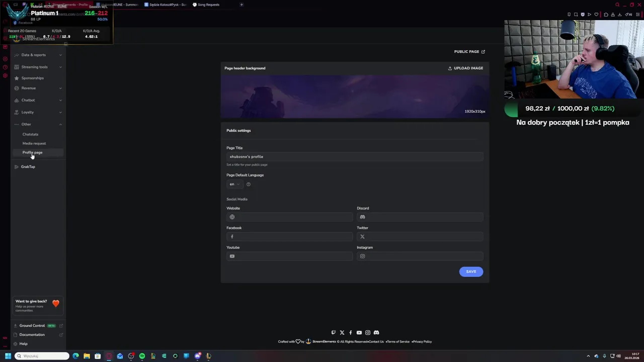Screen dimensions: 644x362
Task: Click the browser extensions puzzle icon
Action: tap(606, 15)
